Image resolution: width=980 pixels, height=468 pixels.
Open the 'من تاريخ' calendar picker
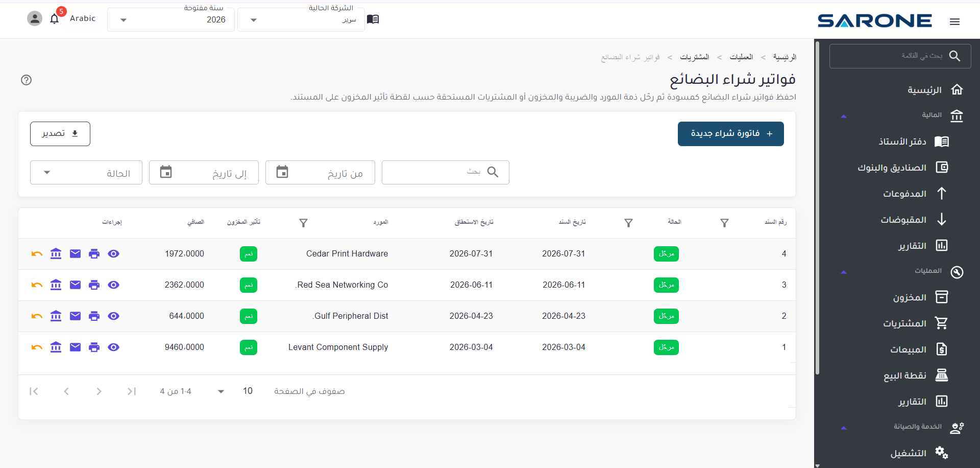point(282,172)
